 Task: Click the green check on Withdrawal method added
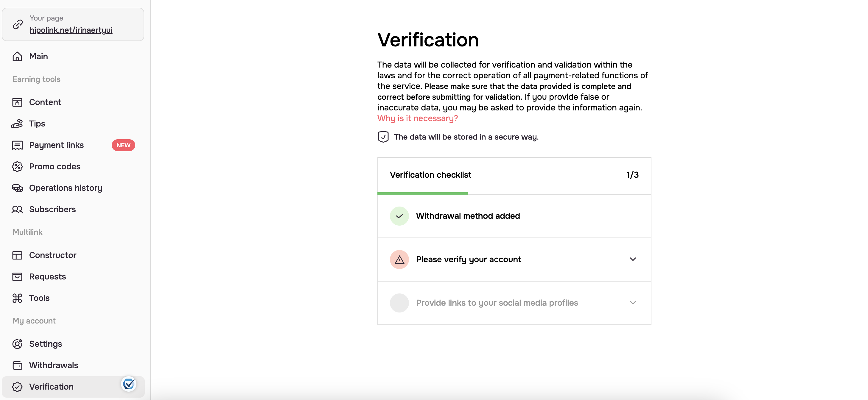(399, 216)
